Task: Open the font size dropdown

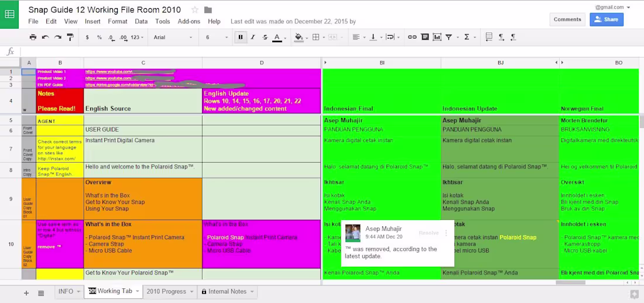Action: tap(217, 37)
